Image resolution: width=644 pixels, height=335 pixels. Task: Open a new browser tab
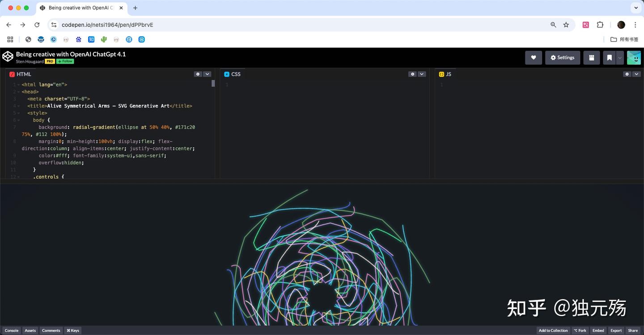(x=135, y=8)
